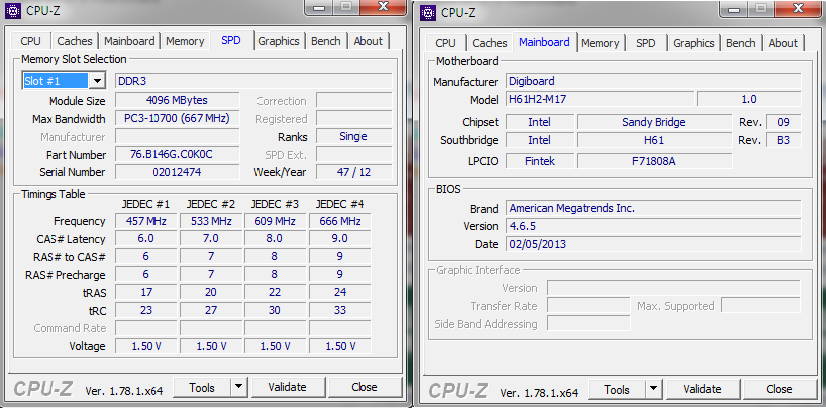The width and height of the screenshot is (826, 408).
Task: Click southbridge name H61
Action: [x=654, y=140]
